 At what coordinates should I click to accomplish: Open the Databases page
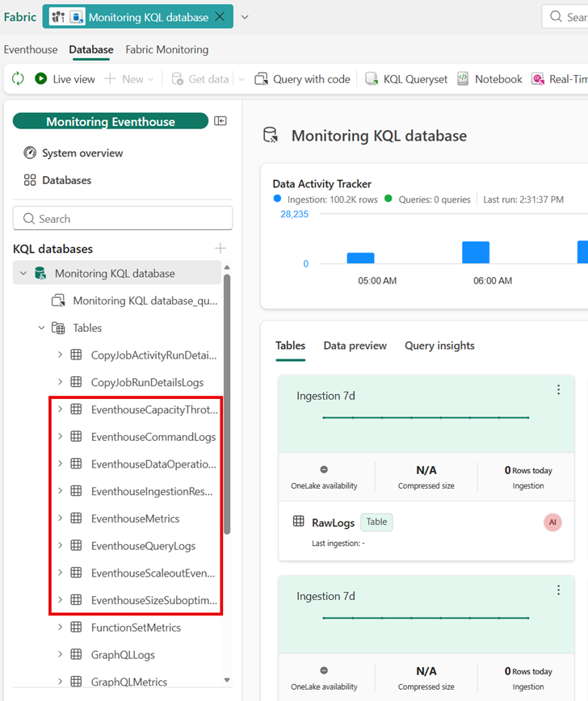57,180
